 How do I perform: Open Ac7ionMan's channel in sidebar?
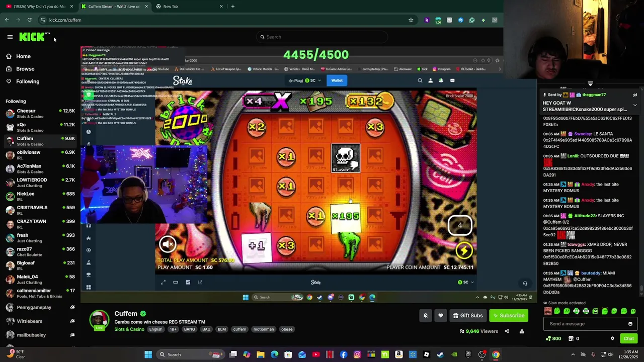[x=40, y=169]
